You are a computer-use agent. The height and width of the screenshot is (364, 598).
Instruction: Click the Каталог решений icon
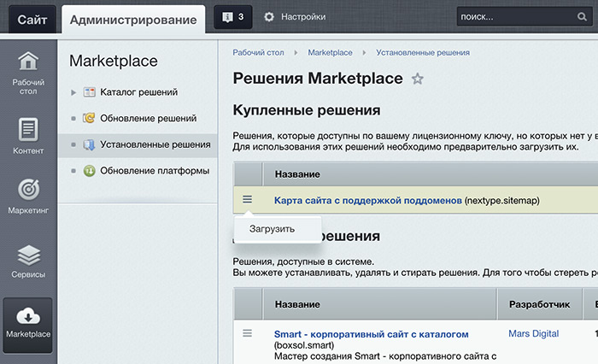click(89, 92)
